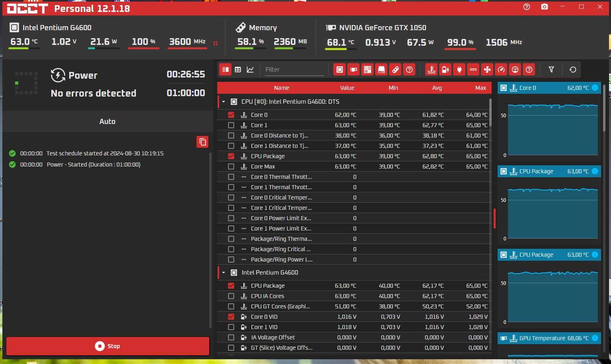Toggle the temperature sensor type filter
This screenshot has width=611, height=364.
point(432,70)
